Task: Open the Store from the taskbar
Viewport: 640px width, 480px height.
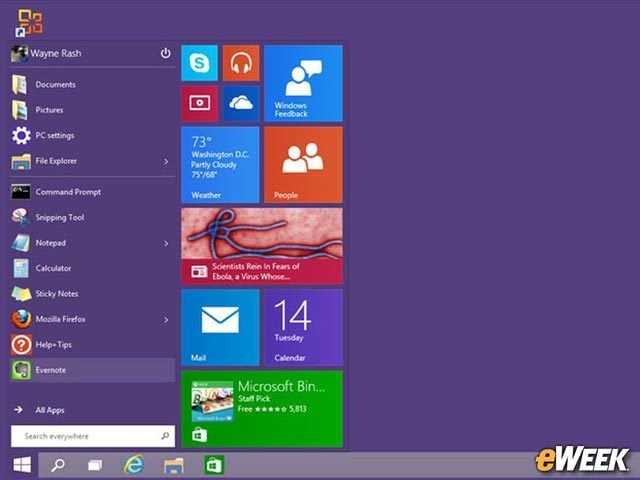Action: (x=214, y=465)
